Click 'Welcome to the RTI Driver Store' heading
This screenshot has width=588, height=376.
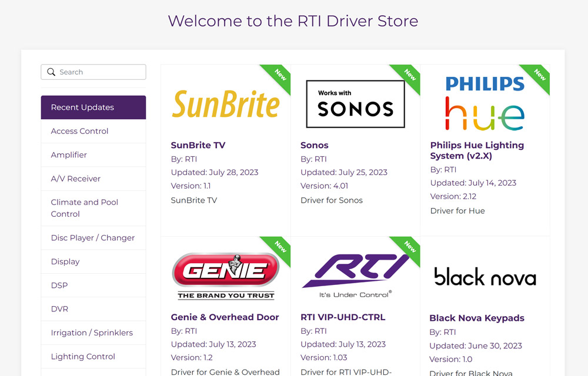(293, 21)
